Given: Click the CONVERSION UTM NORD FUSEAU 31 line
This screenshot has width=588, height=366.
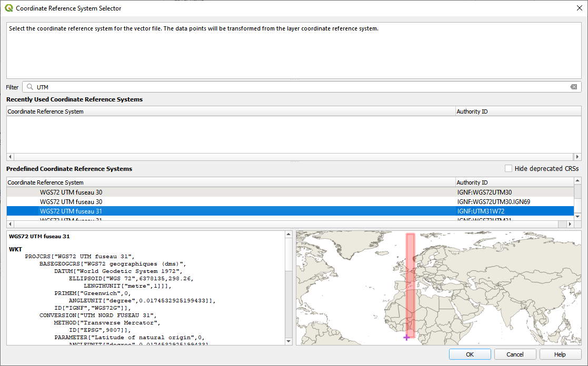Looking at the screenshot, I should 98,316.
